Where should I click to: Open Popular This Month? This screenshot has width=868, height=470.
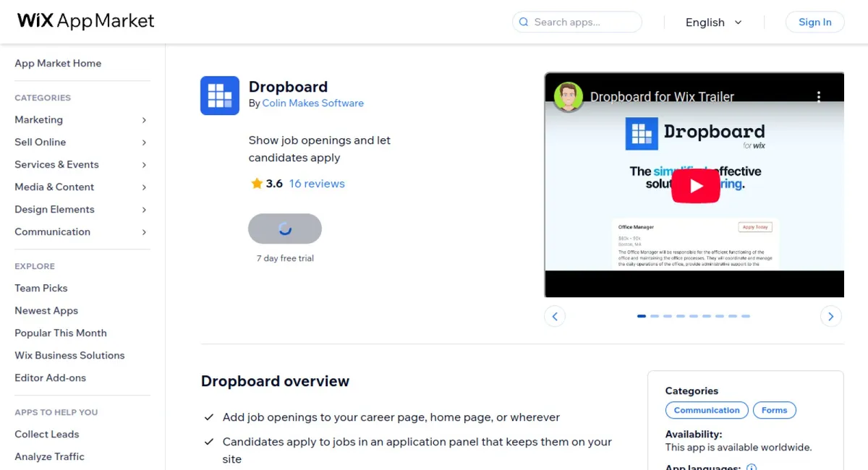click(61, 333)
